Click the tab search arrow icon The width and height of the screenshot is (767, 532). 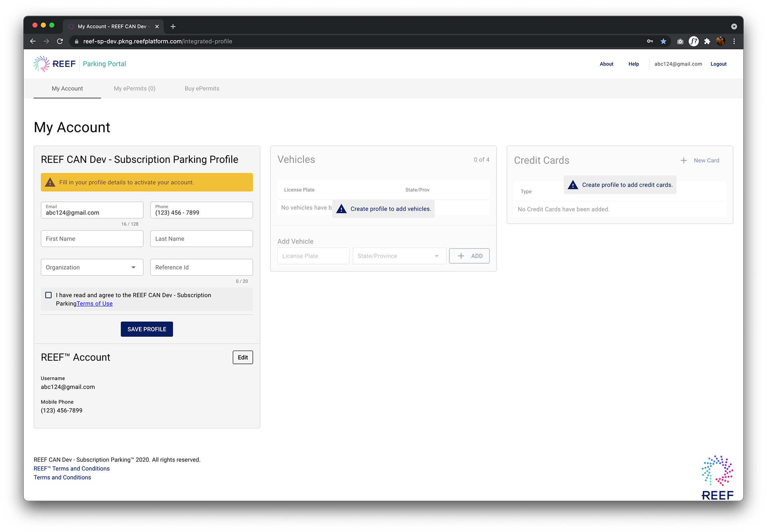pyautogui.click(x=734, y=26)
